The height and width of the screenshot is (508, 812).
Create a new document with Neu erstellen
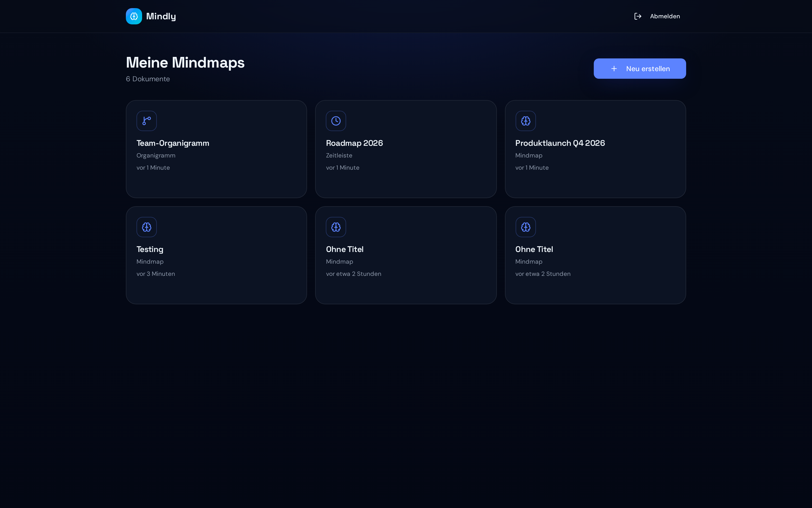(x=639, y=69)
